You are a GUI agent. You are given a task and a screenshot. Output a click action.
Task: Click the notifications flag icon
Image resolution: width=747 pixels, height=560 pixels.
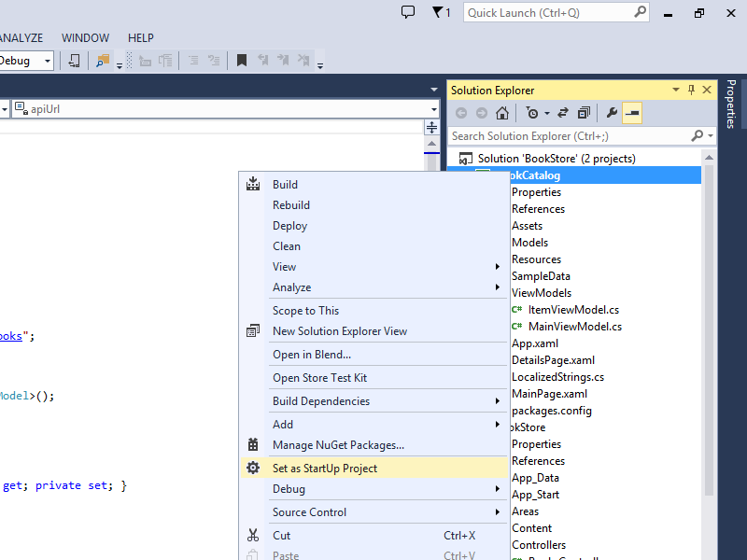[440, 12]
